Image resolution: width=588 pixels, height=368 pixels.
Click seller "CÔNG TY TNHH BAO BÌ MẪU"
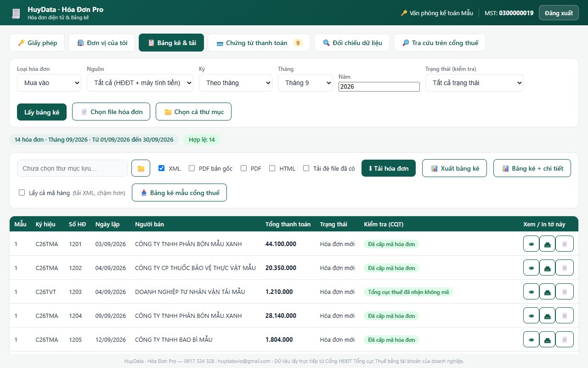point(174,339)
